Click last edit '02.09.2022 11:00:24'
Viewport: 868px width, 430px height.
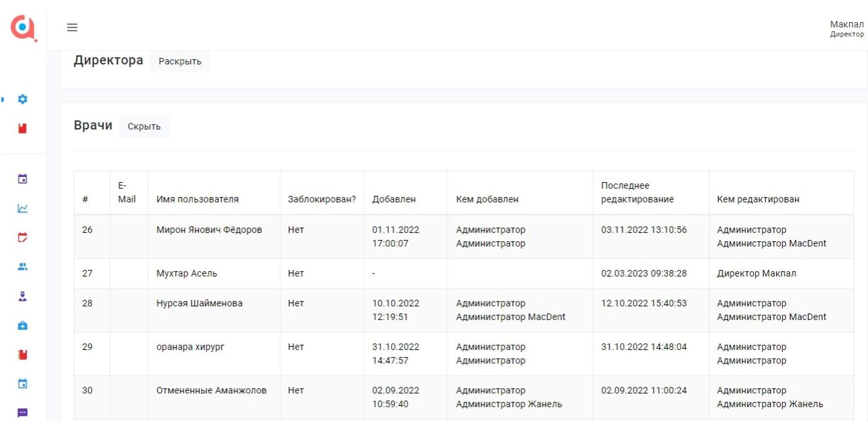pos(644,391)
